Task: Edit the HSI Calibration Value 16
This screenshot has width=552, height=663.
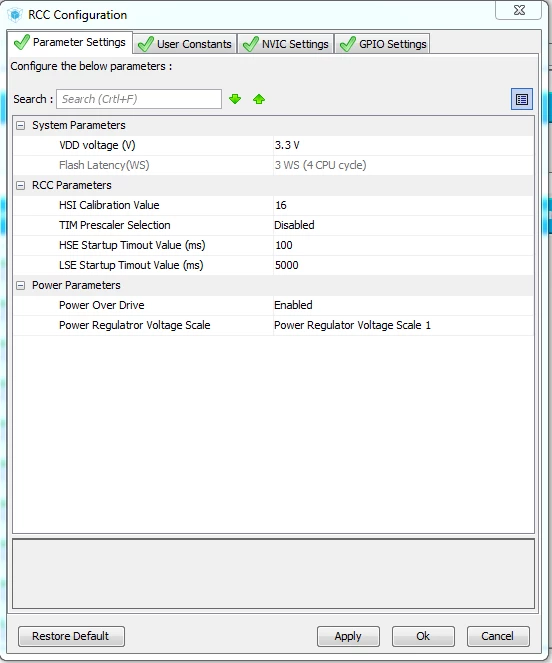Action: [x=403, y=205]
